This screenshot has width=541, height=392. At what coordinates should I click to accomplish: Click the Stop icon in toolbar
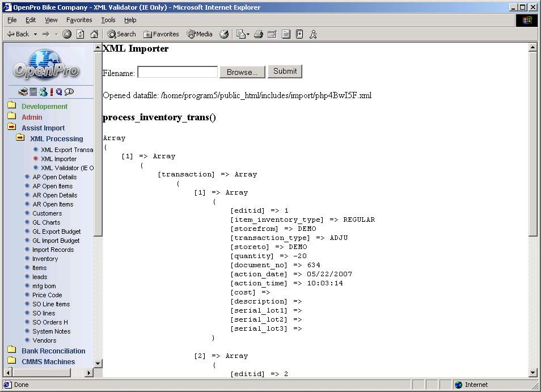pyautogui.click(x=67, y=34)
